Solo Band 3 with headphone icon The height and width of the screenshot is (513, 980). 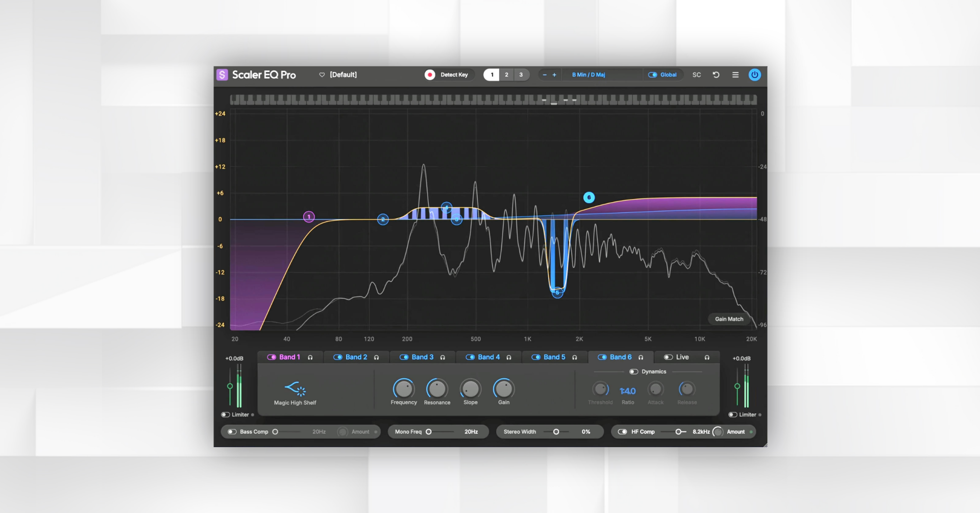tap(443, 357)
